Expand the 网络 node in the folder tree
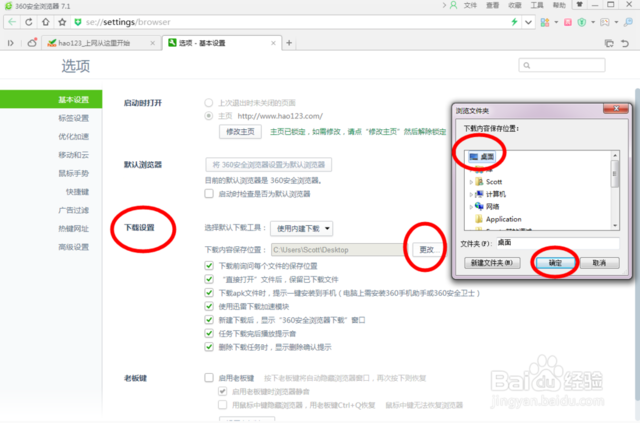Viewport: 640px width, 423px height. pyautogui.click(x=471, y=207)
